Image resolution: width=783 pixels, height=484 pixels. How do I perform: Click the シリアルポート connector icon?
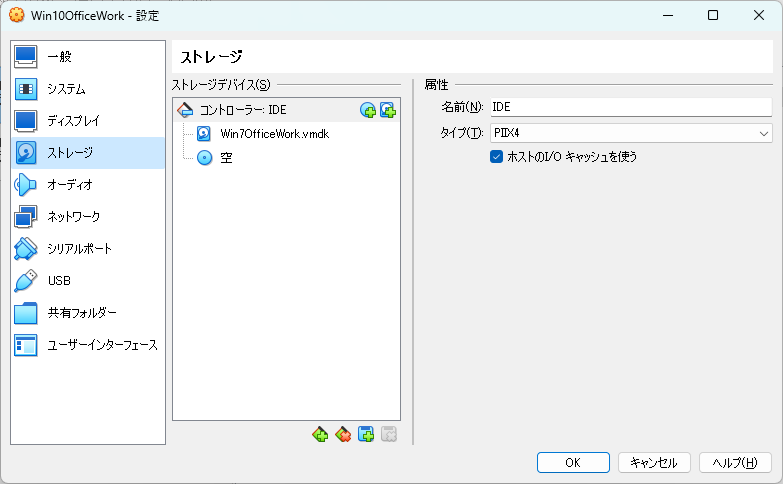25,249
